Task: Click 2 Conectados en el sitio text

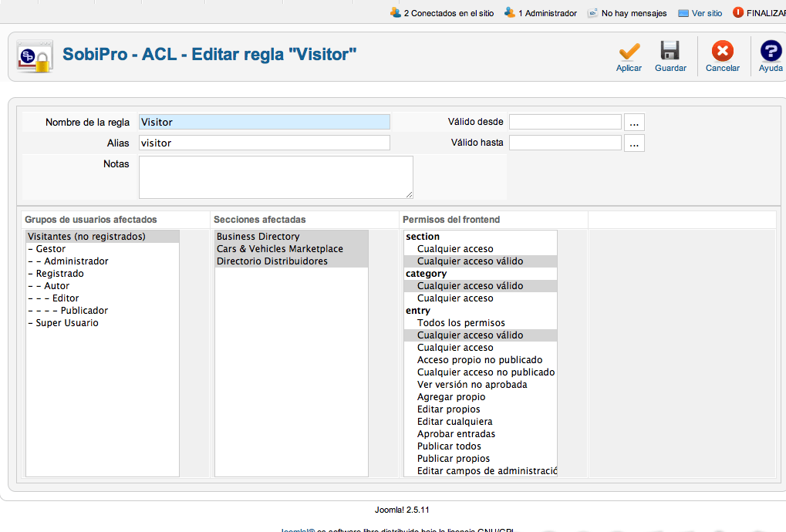Action: point(449,14)
